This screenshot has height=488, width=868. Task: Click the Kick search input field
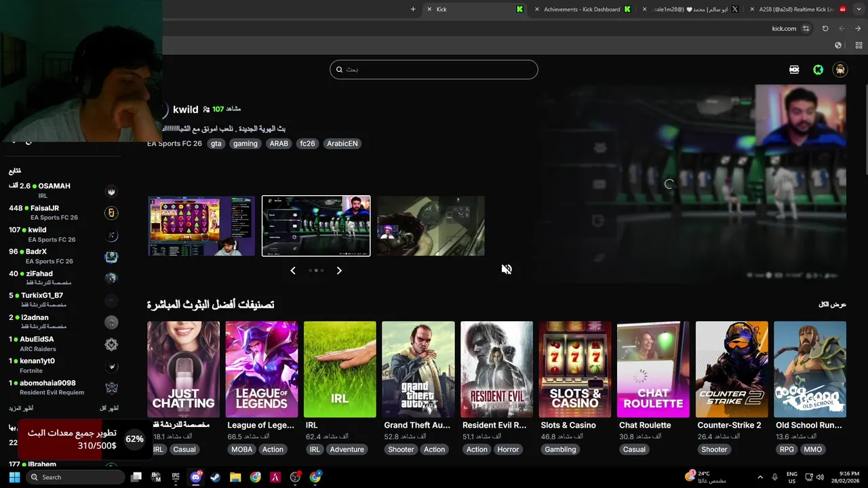coord(434,70)
